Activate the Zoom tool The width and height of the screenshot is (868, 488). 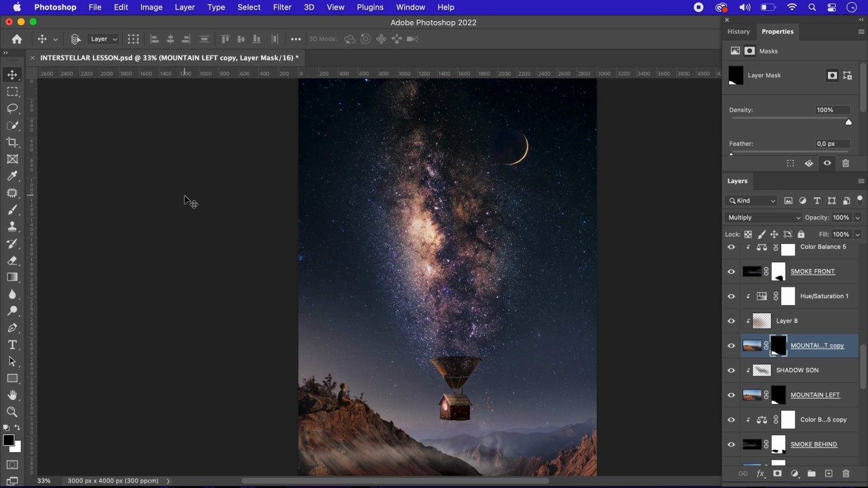(x=12, y=411)
